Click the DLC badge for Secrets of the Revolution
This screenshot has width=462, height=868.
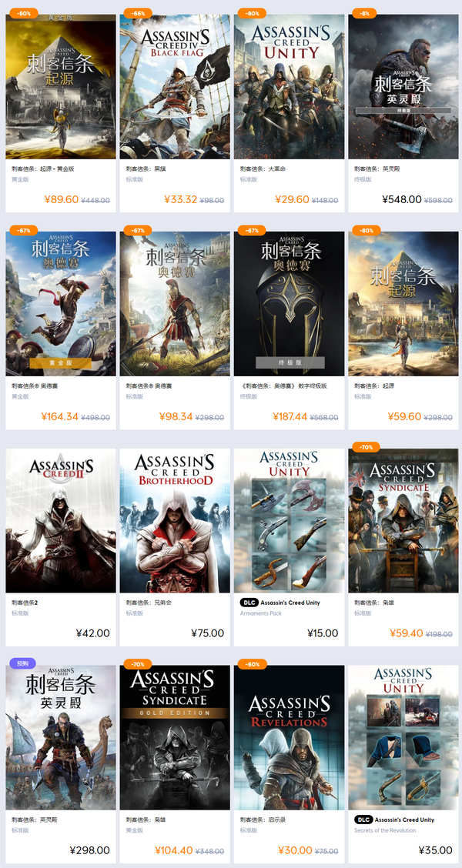coord(363,820)
